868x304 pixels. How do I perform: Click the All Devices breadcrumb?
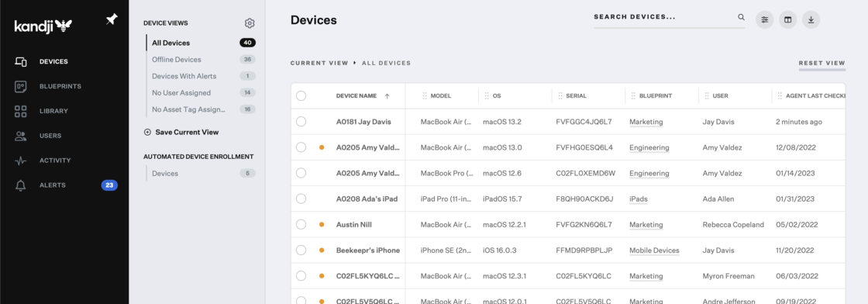386,63
